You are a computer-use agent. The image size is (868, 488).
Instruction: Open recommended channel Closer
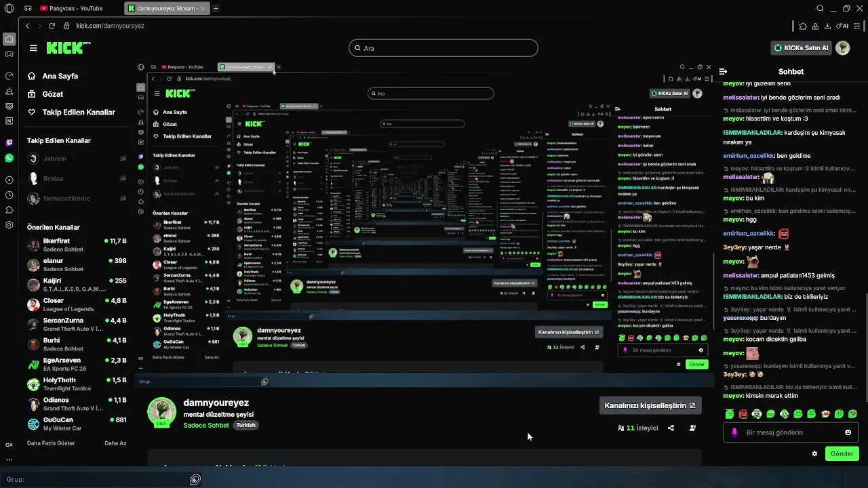pyautogui.click(x=76, y=305)
